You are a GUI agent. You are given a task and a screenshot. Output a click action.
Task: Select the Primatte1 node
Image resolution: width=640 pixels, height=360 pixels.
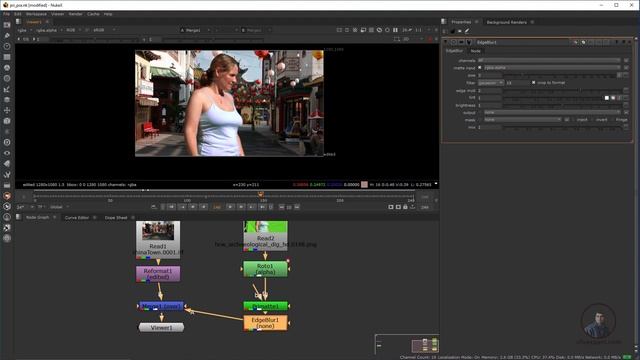pos(265,306)
